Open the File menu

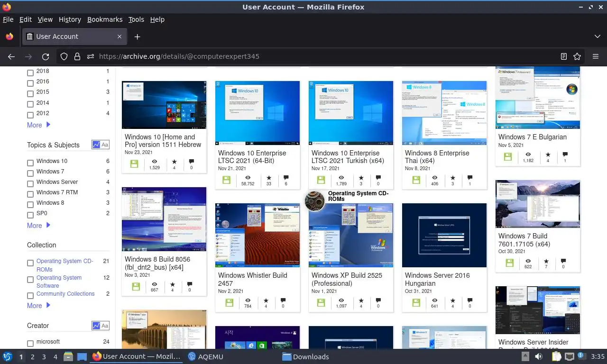pyautogui.click(x=8, y=19)
